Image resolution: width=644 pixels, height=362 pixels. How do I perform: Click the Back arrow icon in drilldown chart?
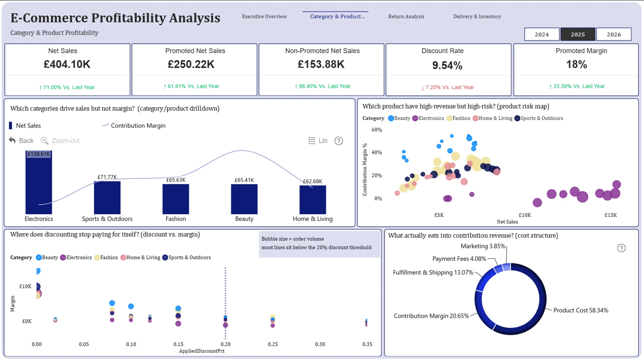(x=12, y=140)
